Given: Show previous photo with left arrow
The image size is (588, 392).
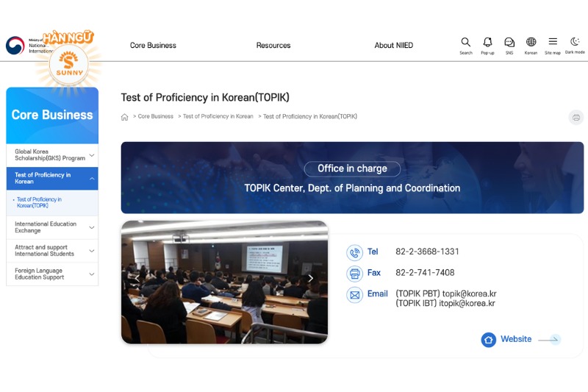Looking at the screenshot, I should [x=137, y=278].
